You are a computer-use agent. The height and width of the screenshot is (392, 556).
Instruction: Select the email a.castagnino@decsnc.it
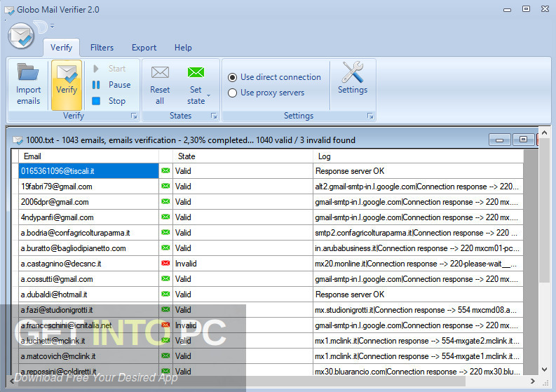click(88, 264)
